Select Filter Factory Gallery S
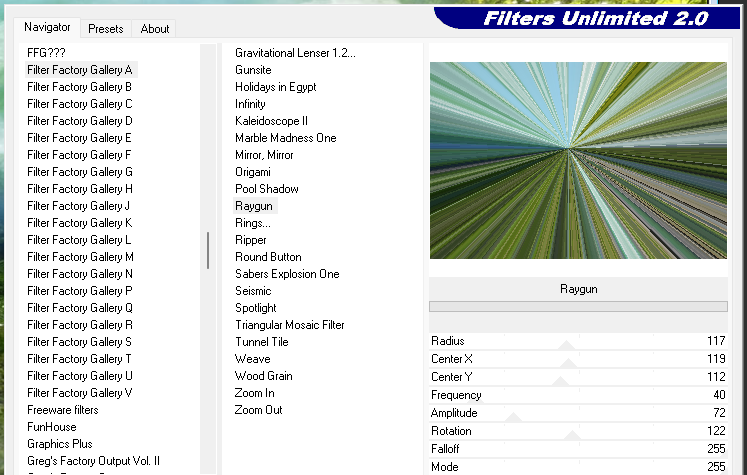 point(79,342)
